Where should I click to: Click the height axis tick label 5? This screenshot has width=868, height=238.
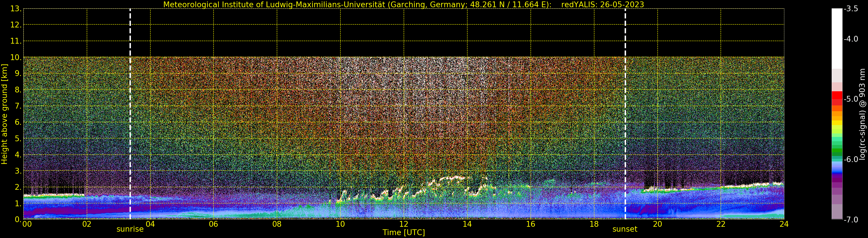point(18,138)
